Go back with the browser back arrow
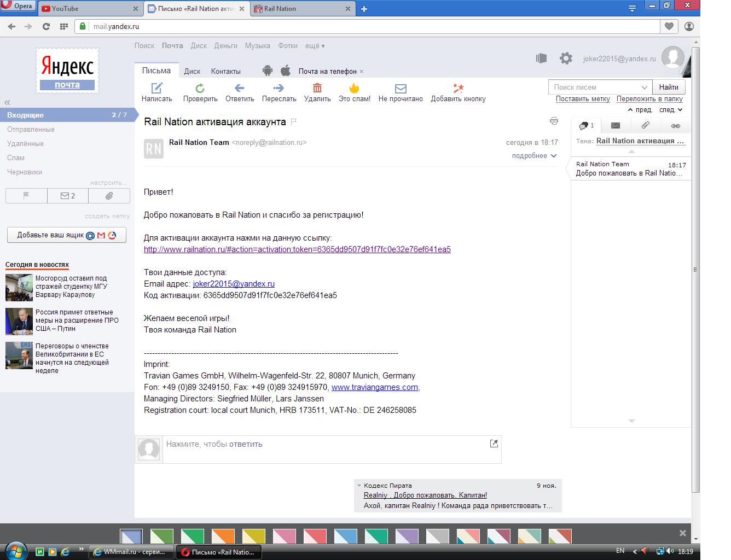 (x=11, y=26)
